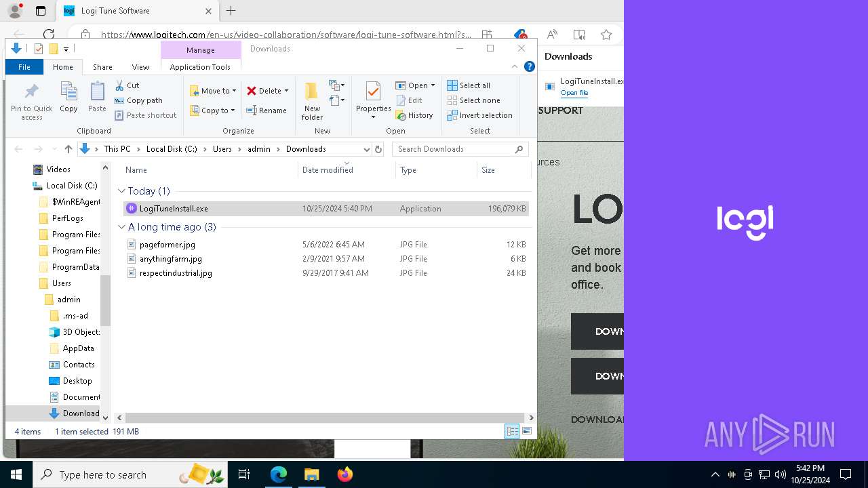Open Windows Start menu
The image size is (868, 488).
pyautogui.click(x=16, y=474)
